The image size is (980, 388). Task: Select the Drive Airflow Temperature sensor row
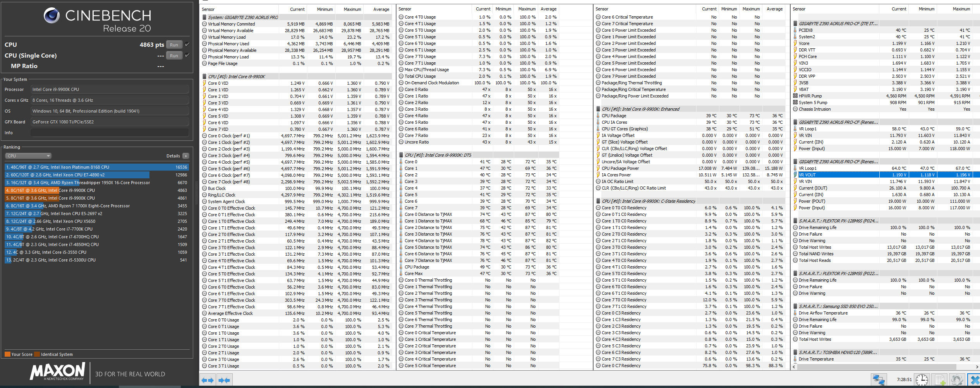[886, 313]
